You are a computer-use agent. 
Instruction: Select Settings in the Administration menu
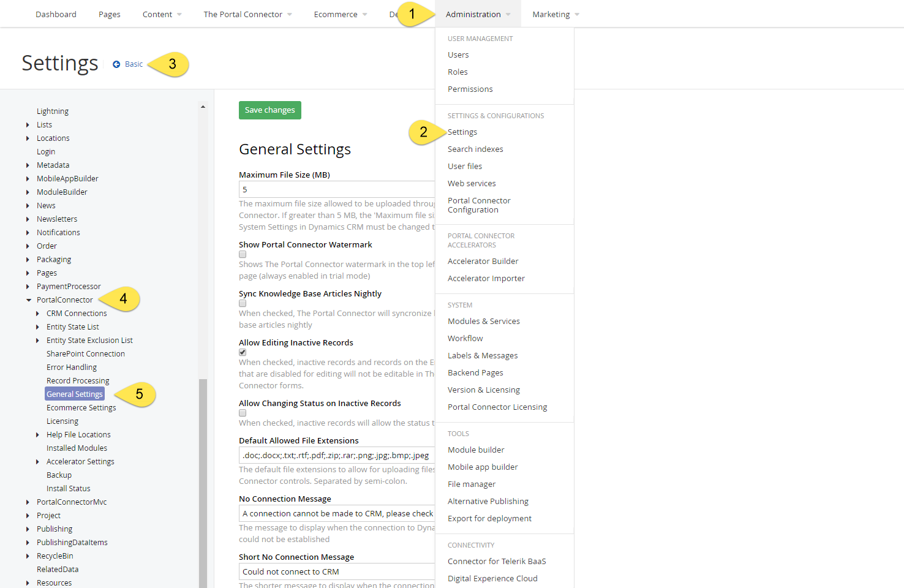click(x=462, y=132)
